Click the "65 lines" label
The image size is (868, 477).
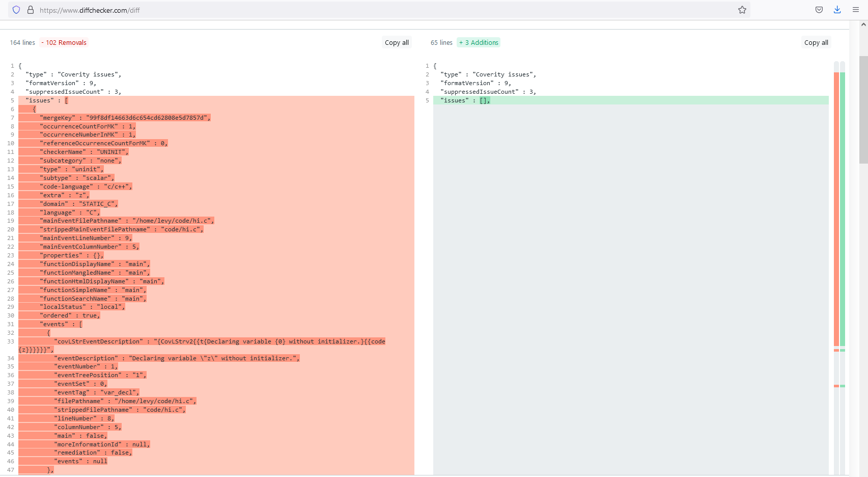click(x=441, y=42)
